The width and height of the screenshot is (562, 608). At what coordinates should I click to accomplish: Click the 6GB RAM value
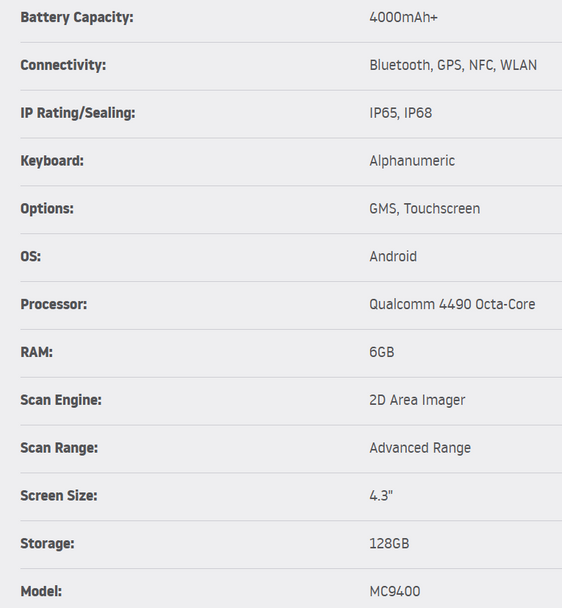coord(382,352)
